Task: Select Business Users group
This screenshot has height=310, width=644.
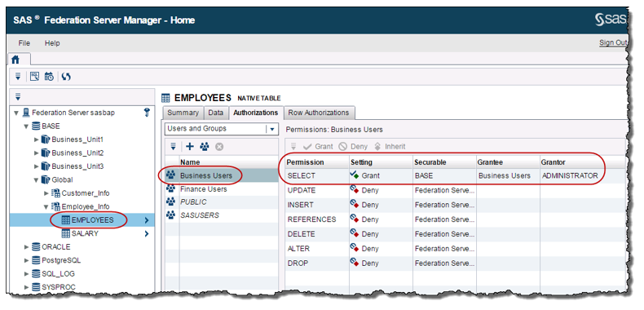Action: pyautogui.click(x=222, y=175)
